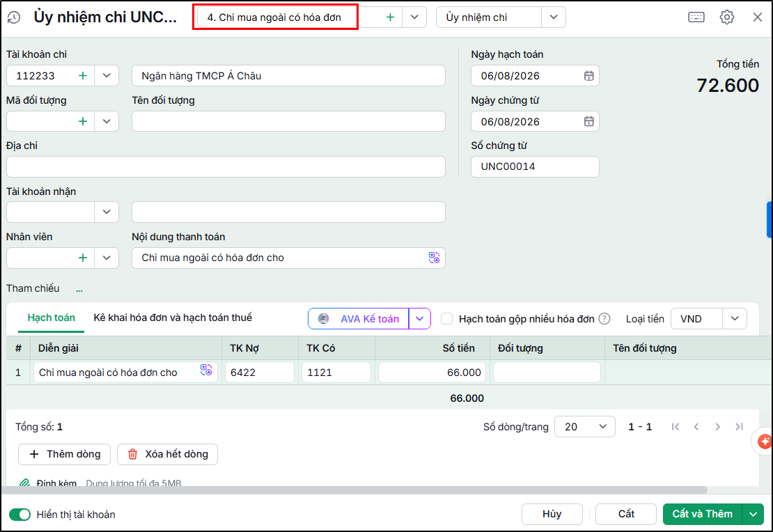The image size is (773, 532).
Task: Open the history clock icon beside the title
Action: pyautogui.click(x=14, y=17)
